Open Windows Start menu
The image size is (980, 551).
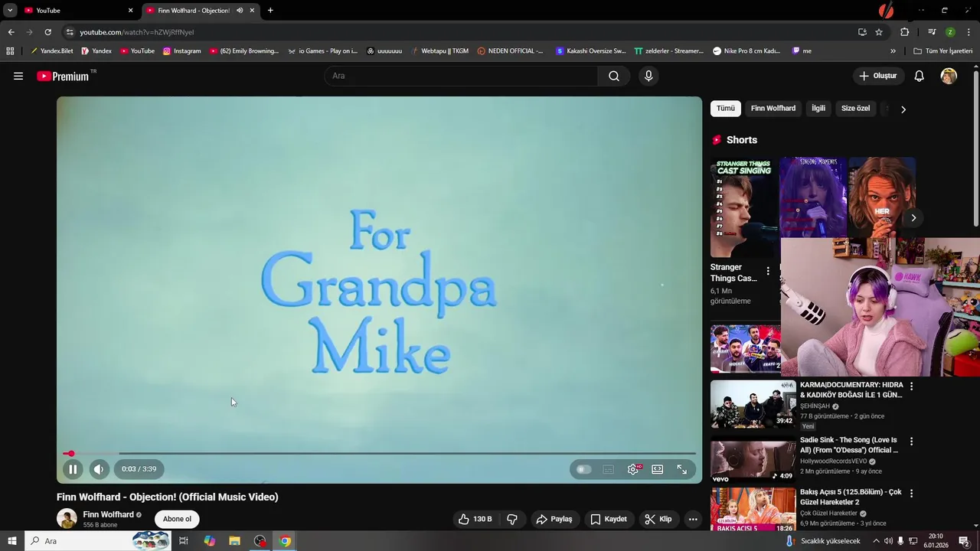(x=12, y=541)
